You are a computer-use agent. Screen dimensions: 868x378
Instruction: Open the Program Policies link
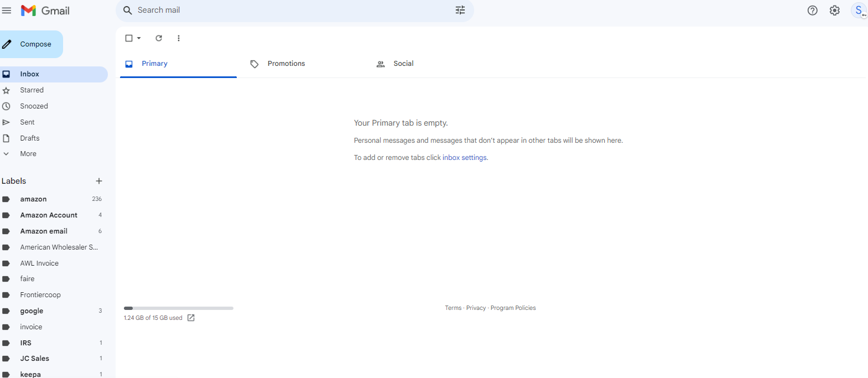[x=513, y=308]
